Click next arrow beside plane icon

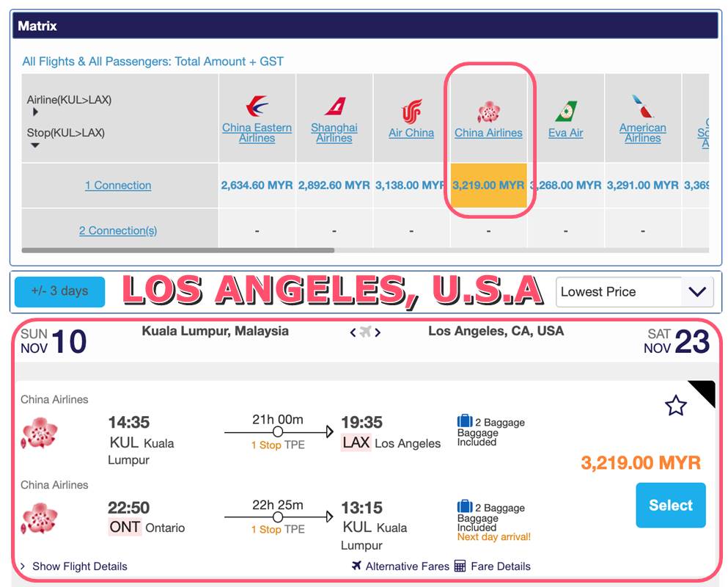(378, 332)
